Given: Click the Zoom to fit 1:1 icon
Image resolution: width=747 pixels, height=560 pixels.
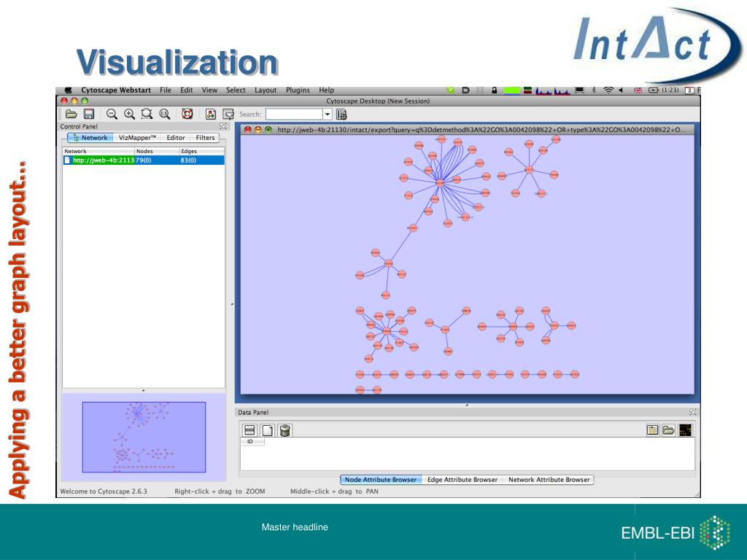Looking at the screenshot, I should tap(164, 114).
